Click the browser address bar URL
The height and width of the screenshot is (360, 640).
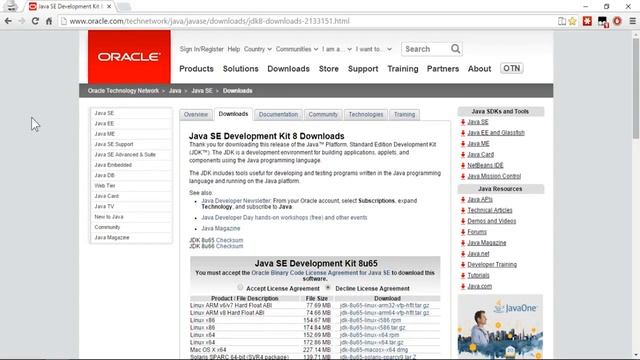209,21
